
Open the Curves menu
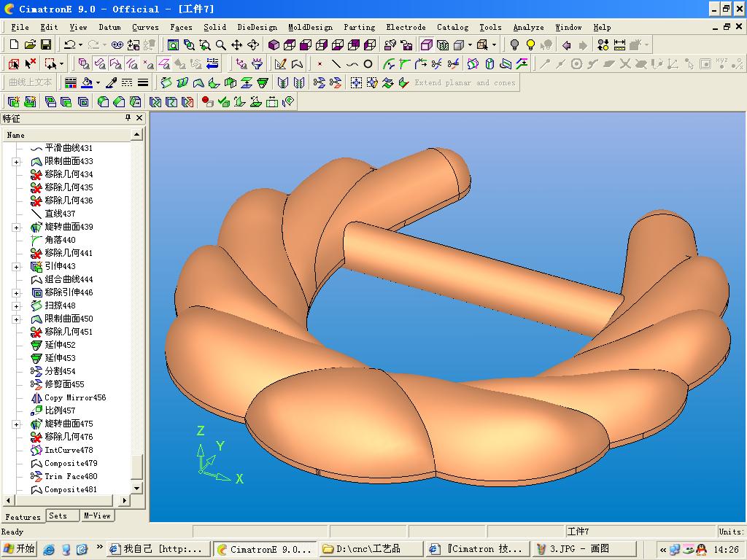point(145,27)
